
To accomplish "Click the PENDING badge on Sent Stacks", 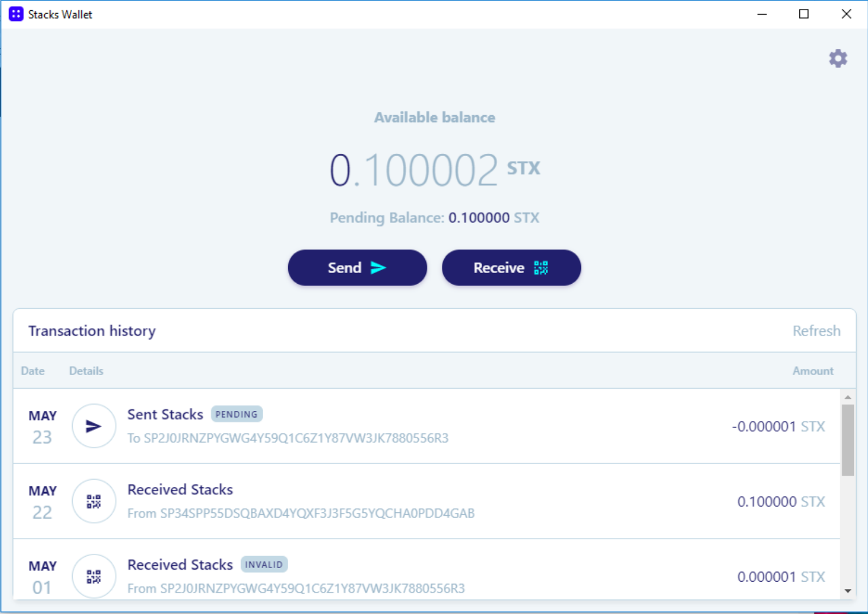I will pos(237,414).
